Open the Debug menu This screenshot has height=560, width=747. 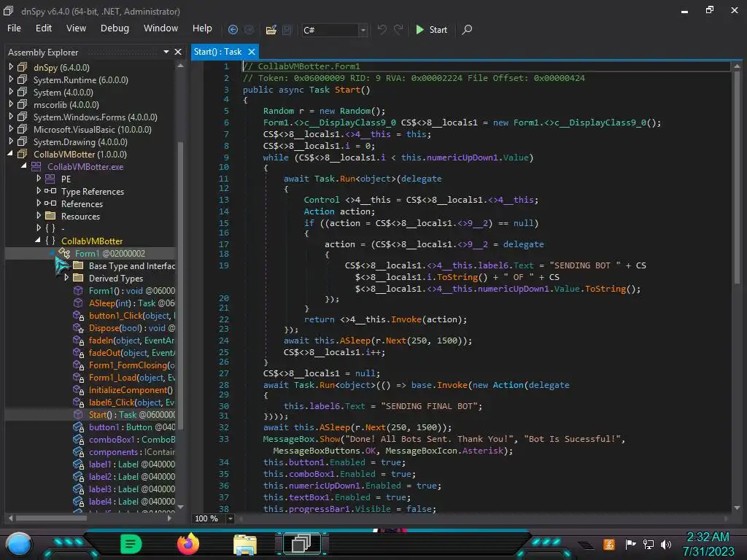(x=115, y=28)
